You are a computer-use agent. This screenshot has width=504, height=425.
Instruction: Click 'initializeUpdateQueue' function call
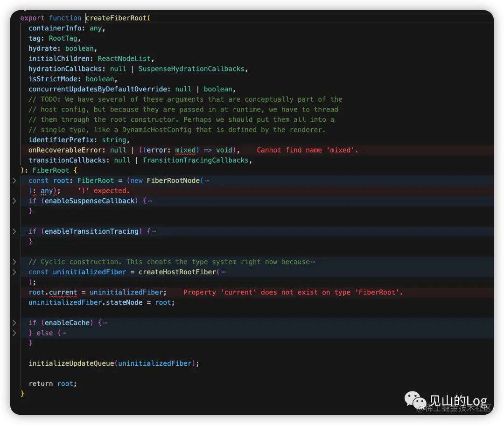coord(71,363)
